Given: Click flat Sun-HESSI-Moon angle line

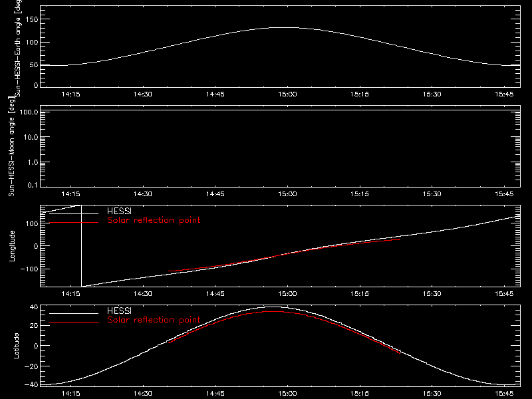Looking at the screenshot, I should (x=280, y=110).
